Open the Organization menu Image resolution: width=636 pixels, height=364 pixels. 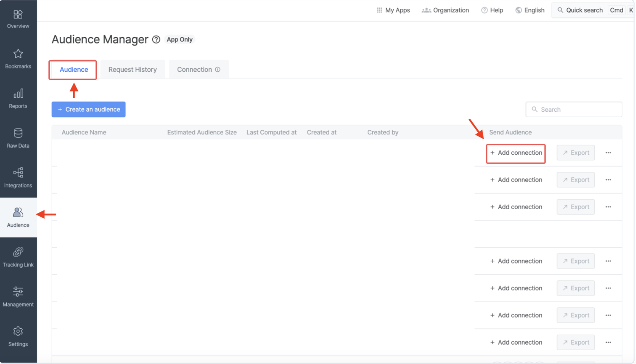click(x=445, y=10)
